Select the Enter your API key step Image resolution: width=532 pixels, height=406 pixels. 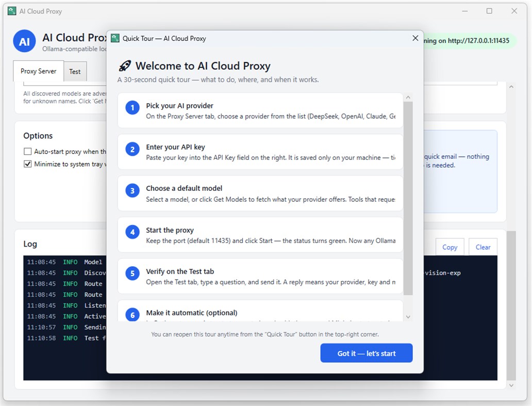point(260,152)
